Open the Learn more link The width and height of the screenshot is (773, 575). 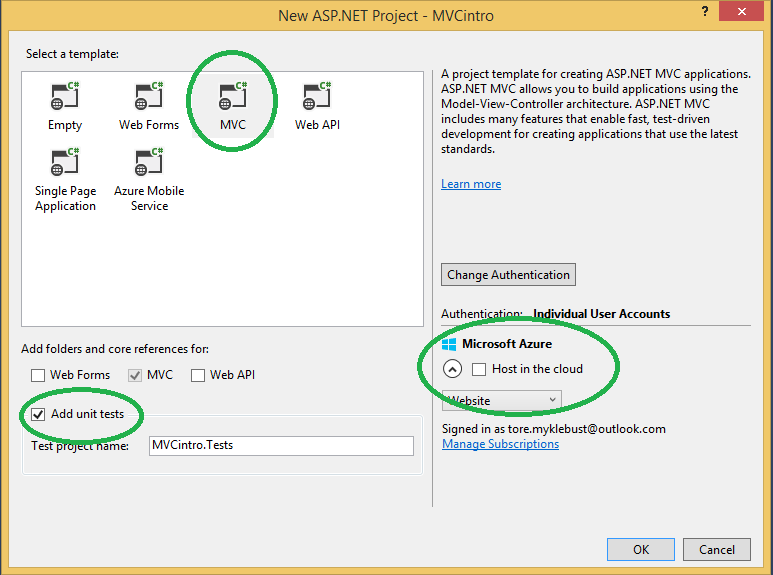[x=471, y=184]
